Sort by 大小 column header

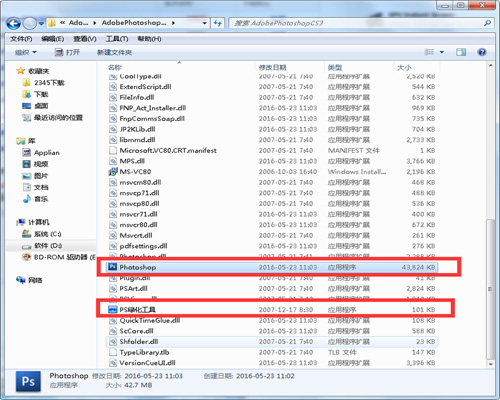404,67
